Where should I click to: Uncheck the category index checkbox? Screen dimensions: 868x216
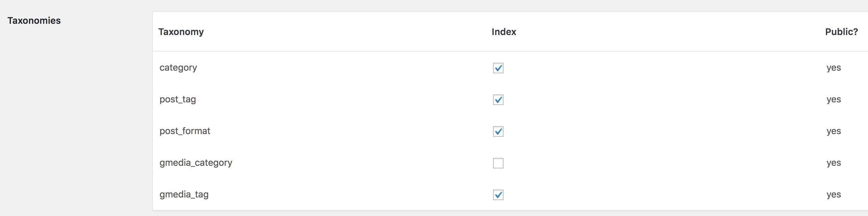click(x=498, y=68)
